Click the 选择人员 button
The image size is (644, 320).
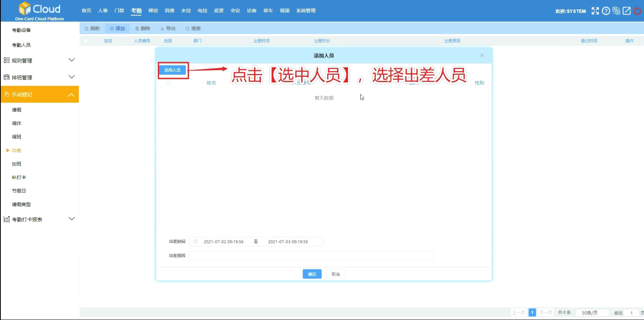173,70
